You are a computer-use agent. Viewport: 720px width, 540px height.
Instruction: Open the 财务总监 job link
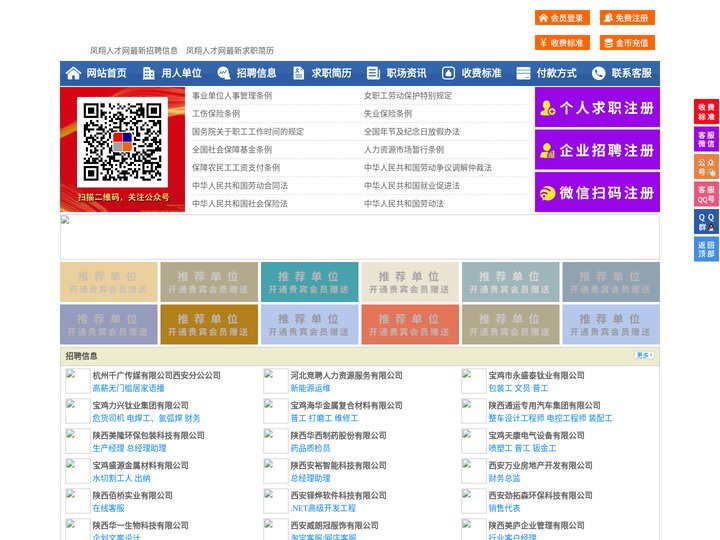pos(504,478)
